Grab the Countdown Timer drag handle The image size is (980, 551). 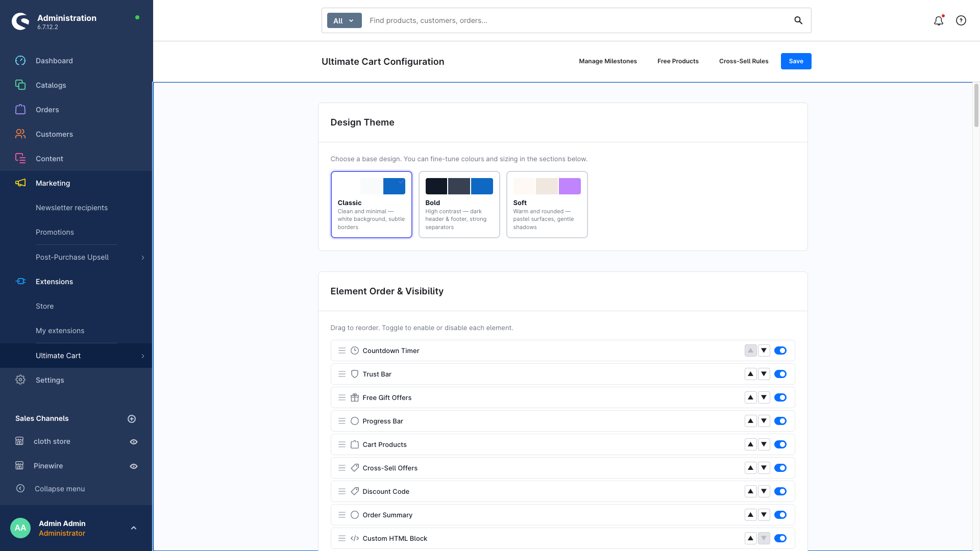(x=342, y=350)
